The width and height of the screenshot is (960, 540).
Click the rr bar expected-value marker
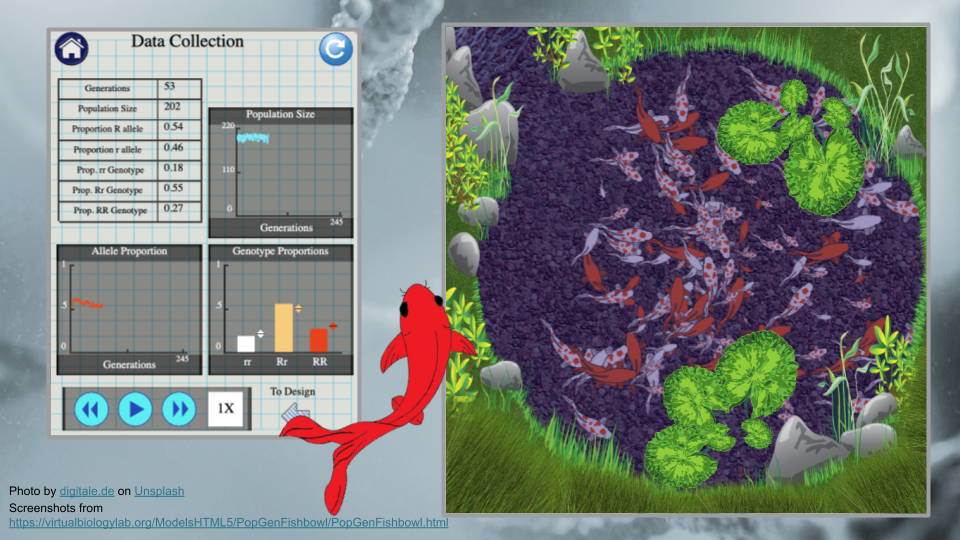click(260, 334)
